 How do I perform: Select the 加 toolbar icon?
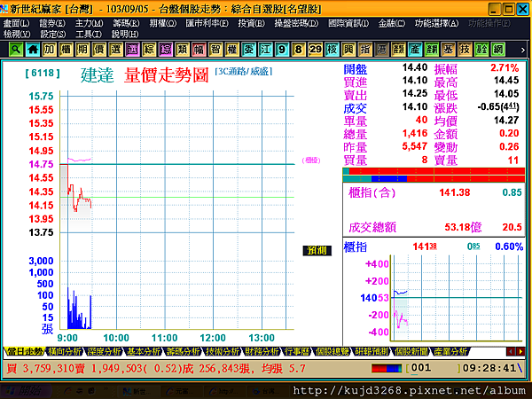tap(49, 50)
